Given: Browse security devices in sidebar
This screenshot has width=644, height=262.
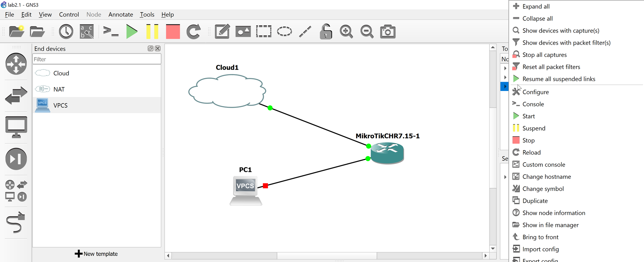Looking at the screenshot, I should tap(16, 159).
